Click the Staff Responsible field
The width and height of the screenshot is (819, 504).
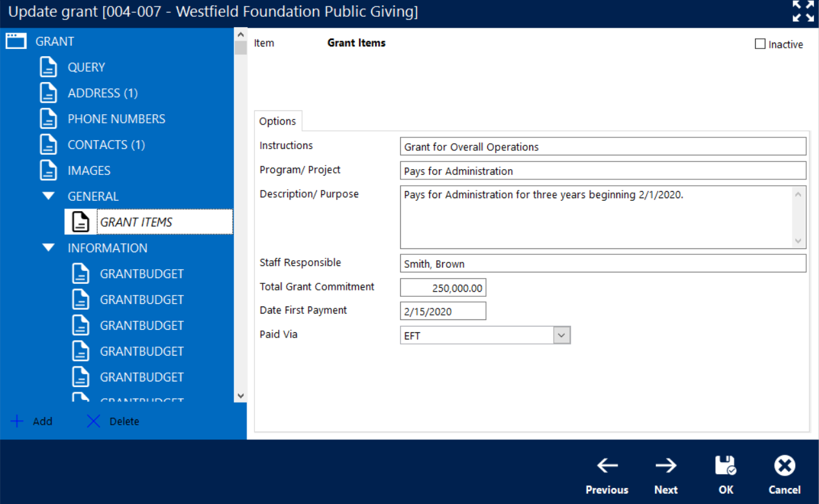(x=602, y=263)
